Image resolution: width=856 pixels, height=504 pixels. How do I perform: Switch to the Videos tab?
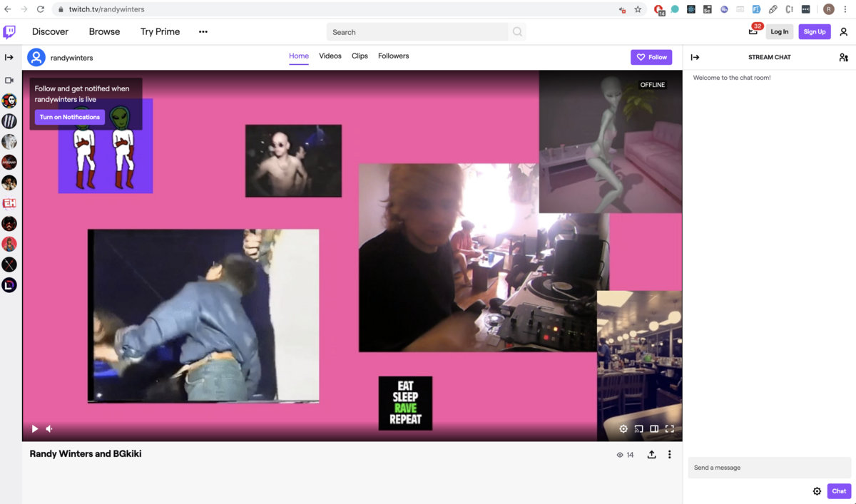click(330, 56)
